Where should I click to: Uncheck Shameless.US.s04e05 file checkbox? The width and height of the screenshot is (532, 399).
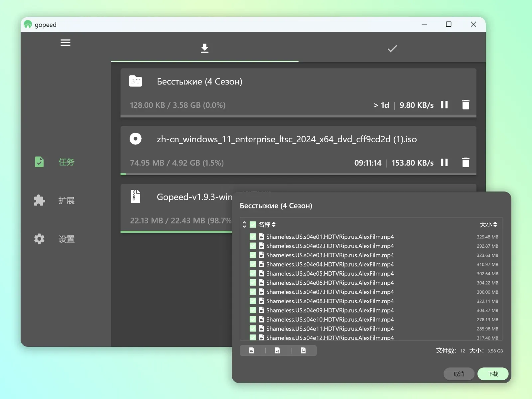pyautogui.click(x=253, y=273)
